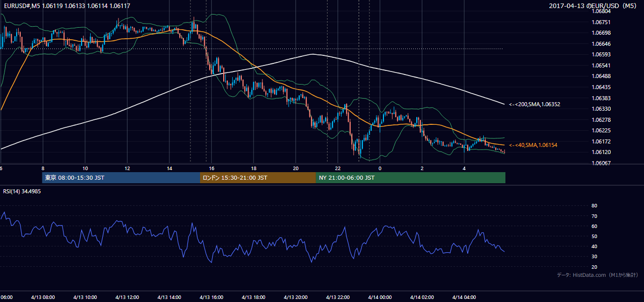Click the 4/13 10:00 time axis label
The height and width of the screenshot is (302, 644).
click(85, 297)
